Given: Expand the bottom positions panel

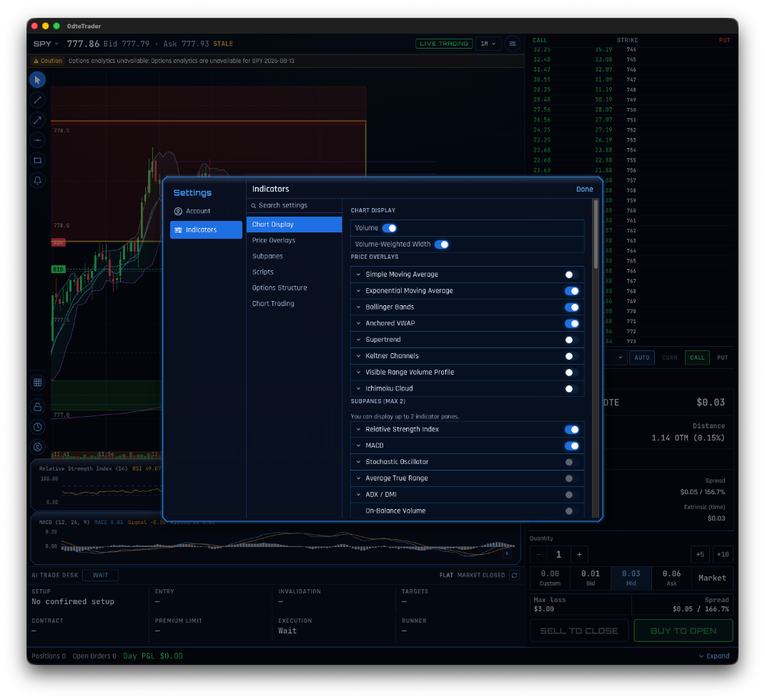Looking at the screenshot, I should pos(714,656).
